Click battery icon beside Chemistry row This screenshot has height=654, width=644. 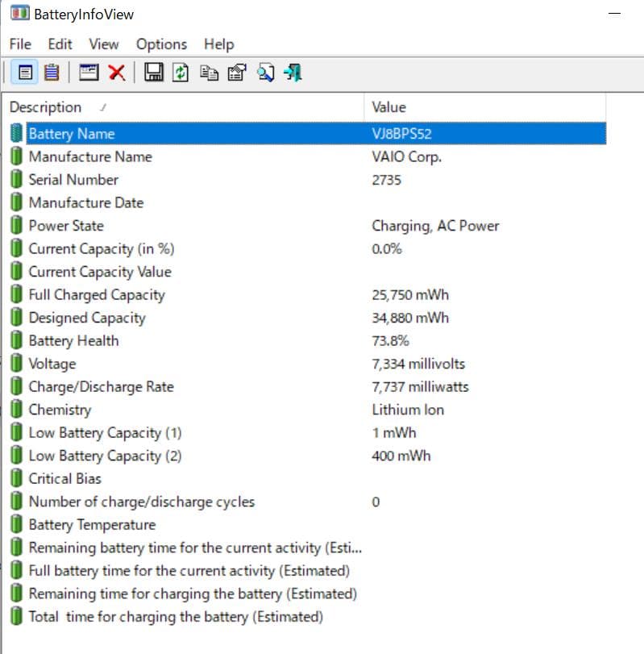pyautogui.click(x=16, y=409)
